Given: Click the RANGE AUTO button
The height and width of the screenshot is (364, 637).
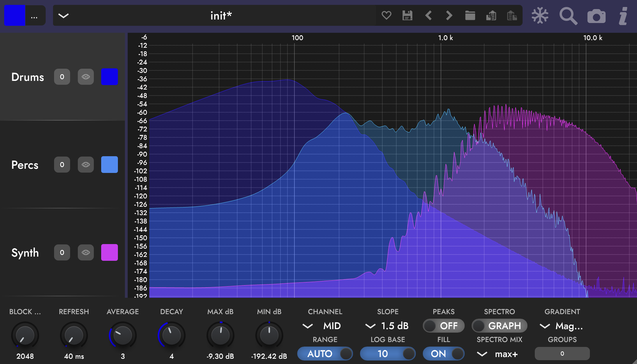Looking at the screenshot, I should [325, 354].
